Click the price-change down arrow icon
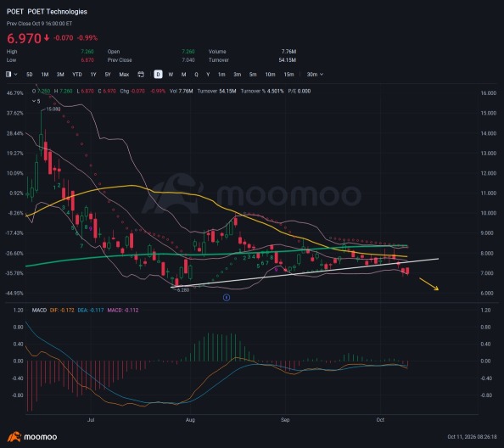The height and width of the screenshot is (448, 504). (47, 38)
